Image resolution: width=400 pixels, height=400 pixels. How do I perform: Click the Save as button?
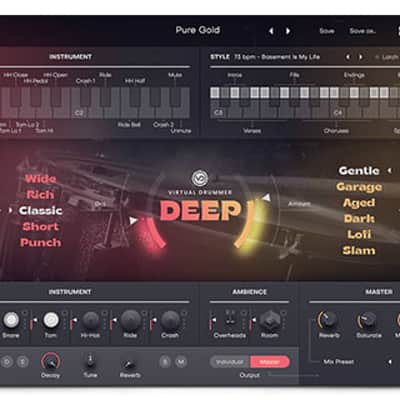(x=363, y=31)
